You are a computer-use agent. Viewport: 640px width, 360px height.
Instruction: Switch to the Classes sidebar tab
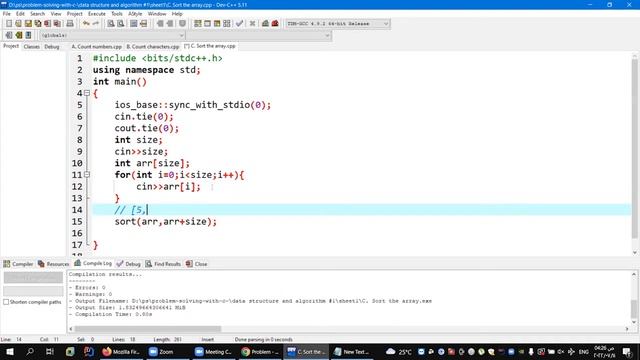(x=31, y=47)
